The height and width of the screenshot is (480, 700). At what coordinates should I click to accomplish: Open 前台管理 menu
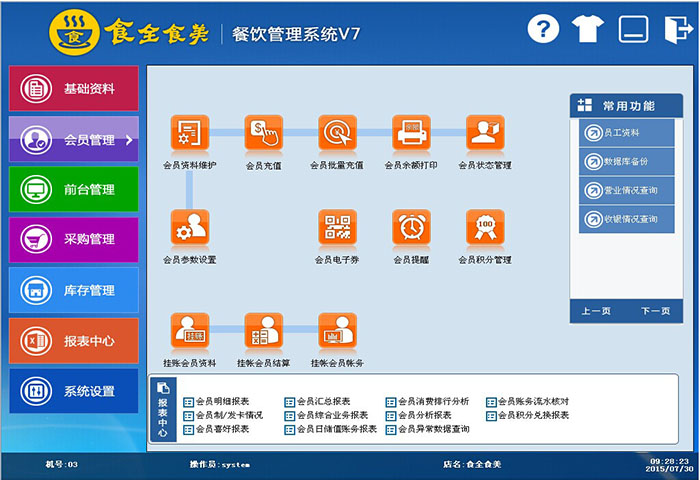[x=74, y=189]
